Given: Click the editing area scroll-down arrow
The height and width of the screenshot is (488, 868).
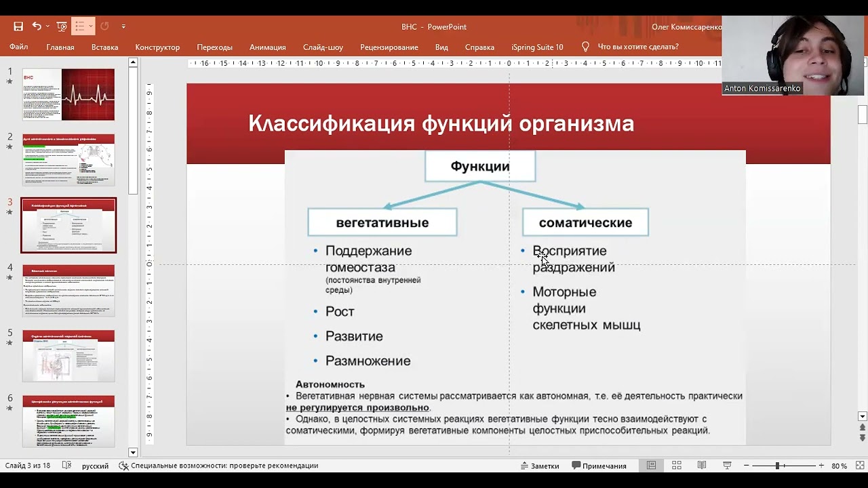Looking at the screenshot, I should click(863, 417).
